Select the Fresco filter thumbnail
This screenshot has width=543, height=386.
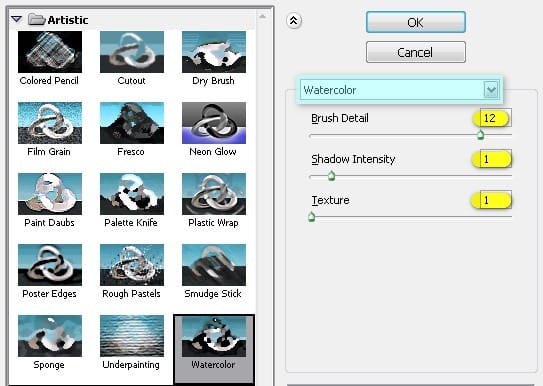[x=132, y=123]
